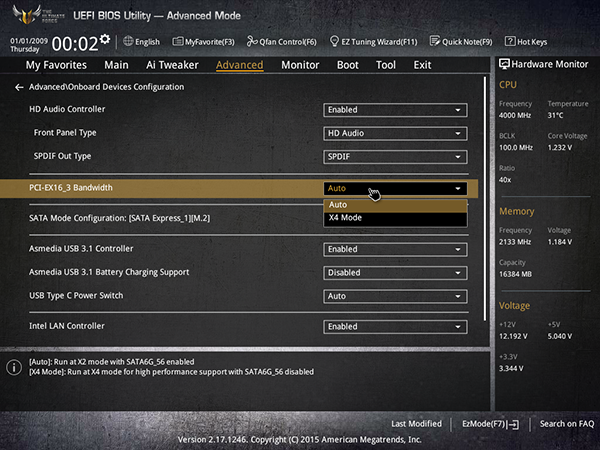
Task: Click the CPU frequency value 4000 MHz
Action: [515, 116]
